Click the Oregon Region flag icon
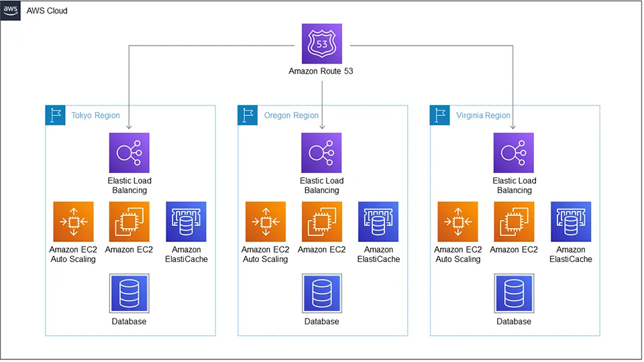The image size is (644, 362). click(248, 115)
